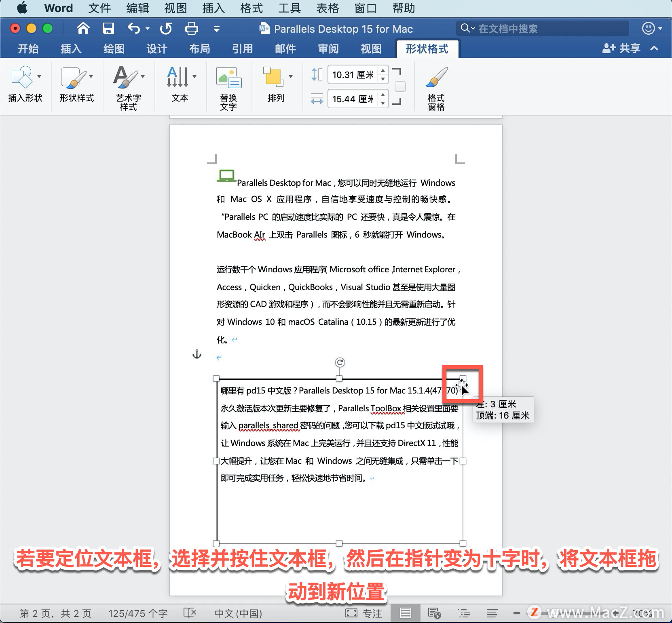Click the Home icon in title toolbar
The height and width of the screenshot is (623, 672).
click(83, 28)
